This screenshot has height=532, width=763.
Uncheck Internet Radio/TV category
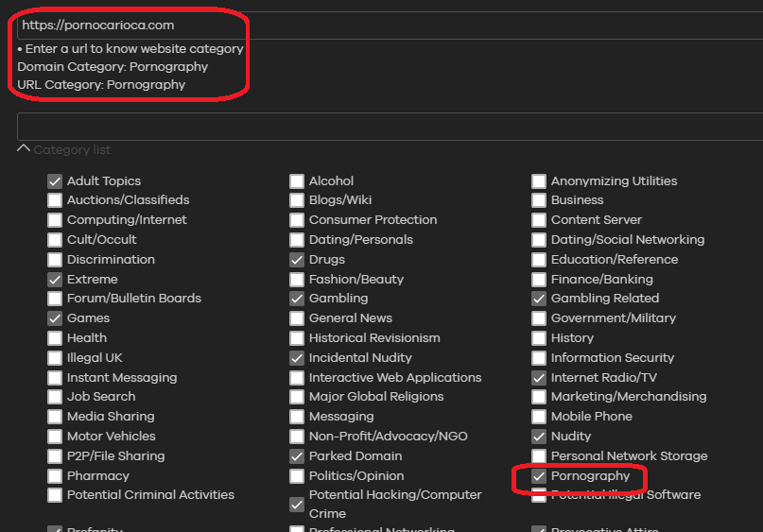coord(539,378)
